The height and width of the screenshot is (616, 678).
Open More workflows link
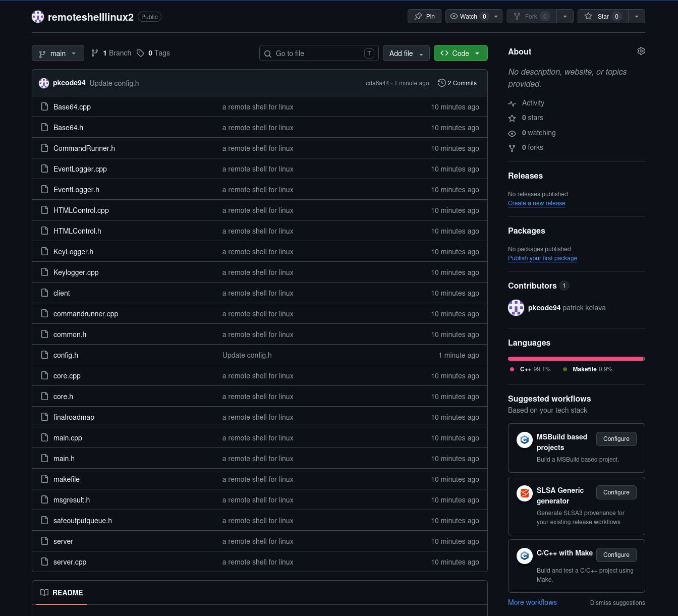[x=533, y=602]
